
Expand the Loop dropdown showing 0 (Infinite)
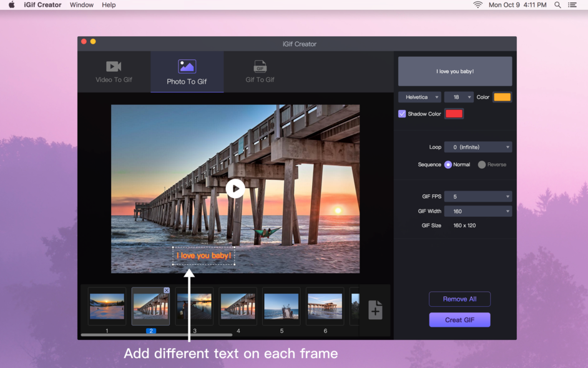[x=478, y=147]
